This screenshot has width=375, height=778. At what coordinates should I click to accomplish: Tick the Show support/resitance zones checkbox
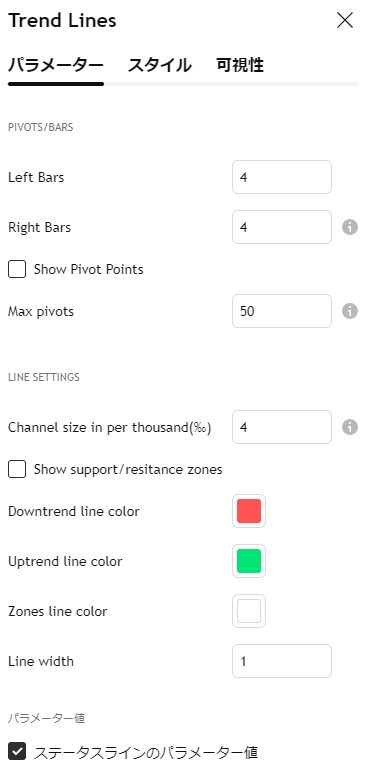tap(17, 469)
